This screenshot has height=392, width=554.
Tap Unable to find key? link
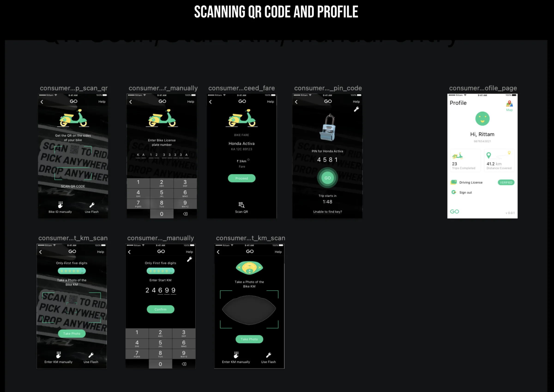pos(327,212)
